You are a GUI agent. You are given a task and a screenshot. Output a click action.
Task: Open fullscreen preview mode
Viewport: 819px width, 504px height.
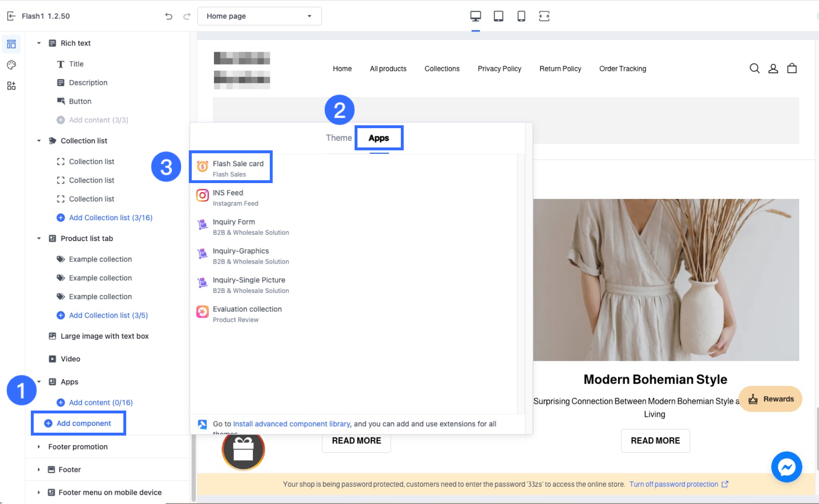coord(544,16)
